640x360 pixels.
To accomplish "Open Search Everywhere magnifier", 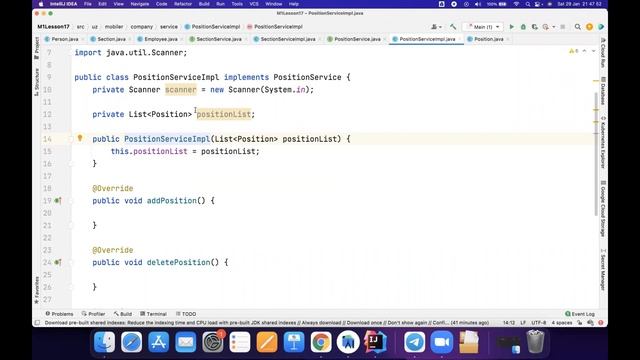I will (x=578, y=27).
